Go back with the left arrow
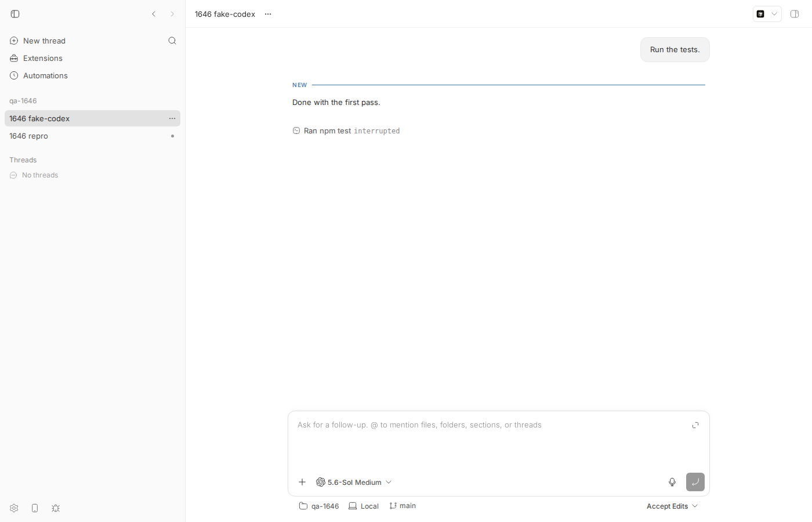 (x=154, y=14)
